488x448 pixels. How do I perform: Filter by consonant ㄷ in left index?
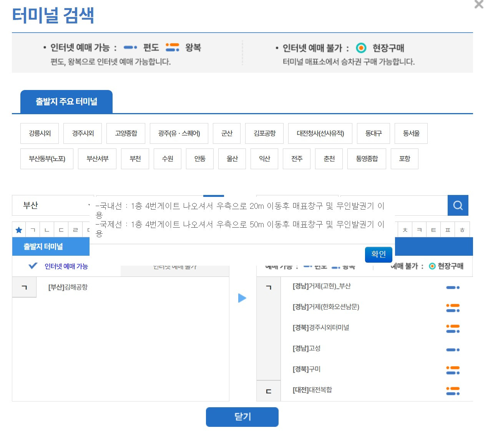(61, 230)
